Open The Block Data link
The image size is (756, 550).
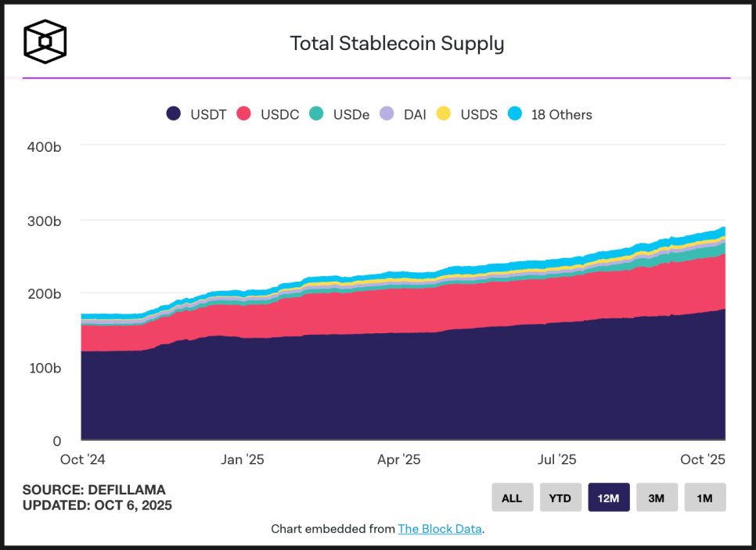tap(439, 529)
